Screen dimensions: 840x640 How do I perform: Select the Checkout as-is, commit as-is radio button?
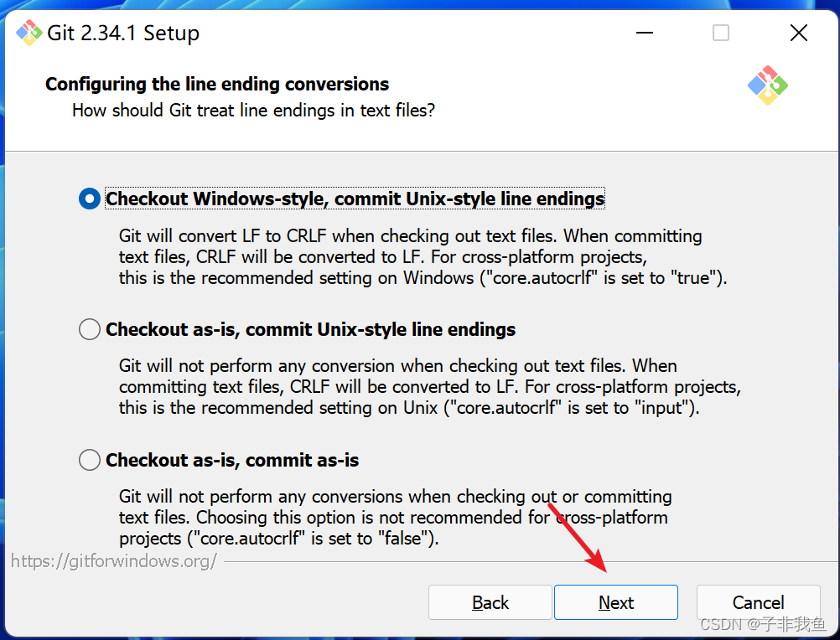pos(90,460)
